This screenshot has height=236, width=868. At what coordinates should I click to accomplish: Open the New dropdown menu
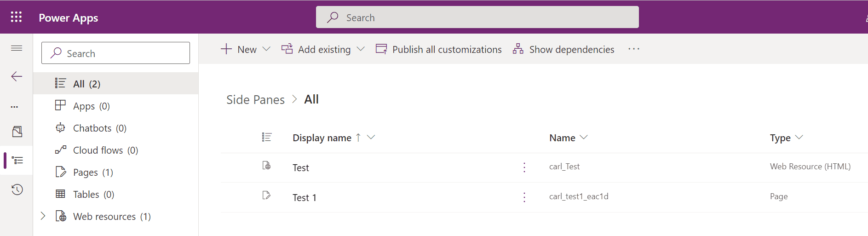246,49
